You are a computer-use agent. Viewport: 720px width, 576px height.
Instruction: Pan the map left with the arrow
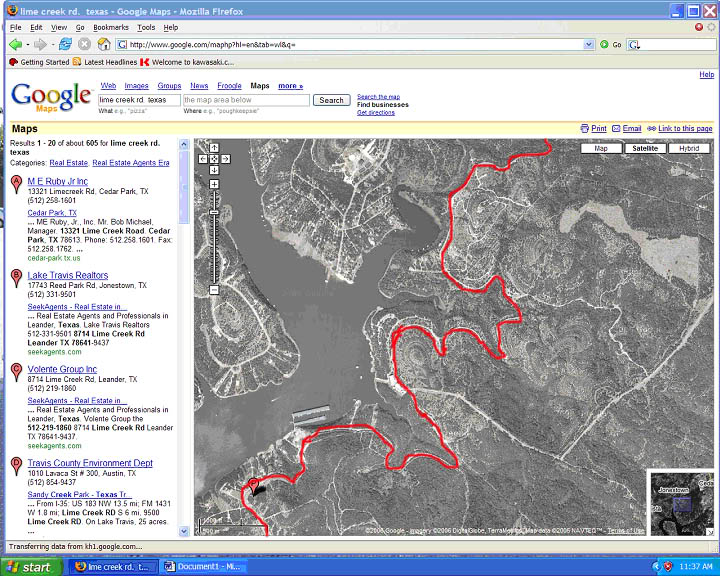point(203,158)
